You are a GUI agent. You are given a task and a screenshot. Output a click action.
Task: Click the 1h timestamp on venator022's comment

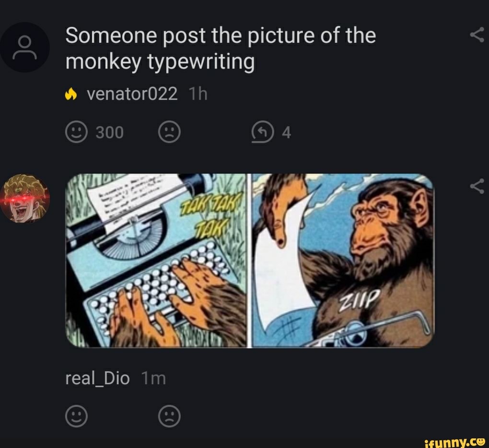198,94
